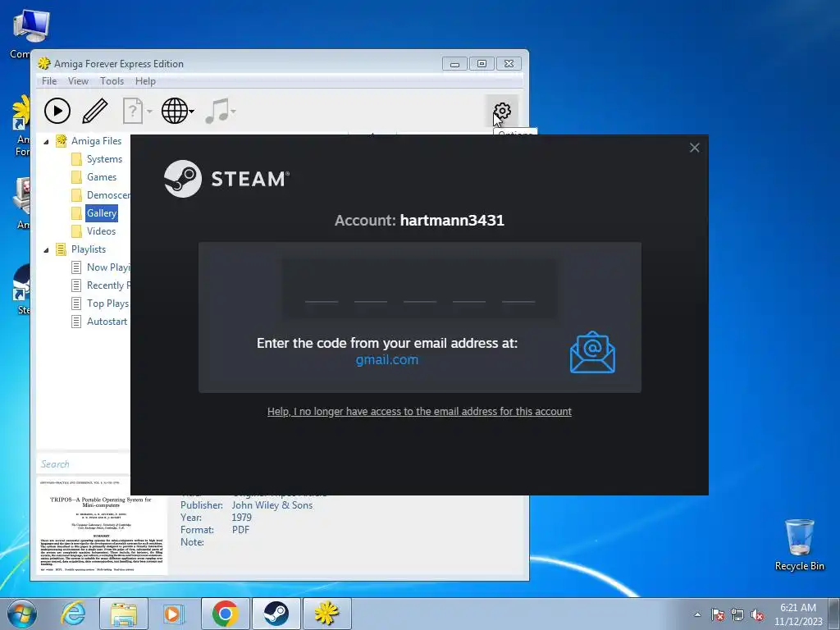
Task: Click the email envelope icon in Steam dialog
Action: (x=592, y=352)
